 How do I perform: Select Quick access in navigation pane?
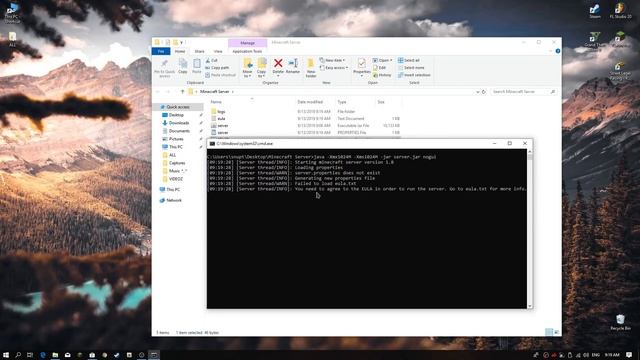click(178, 107)
